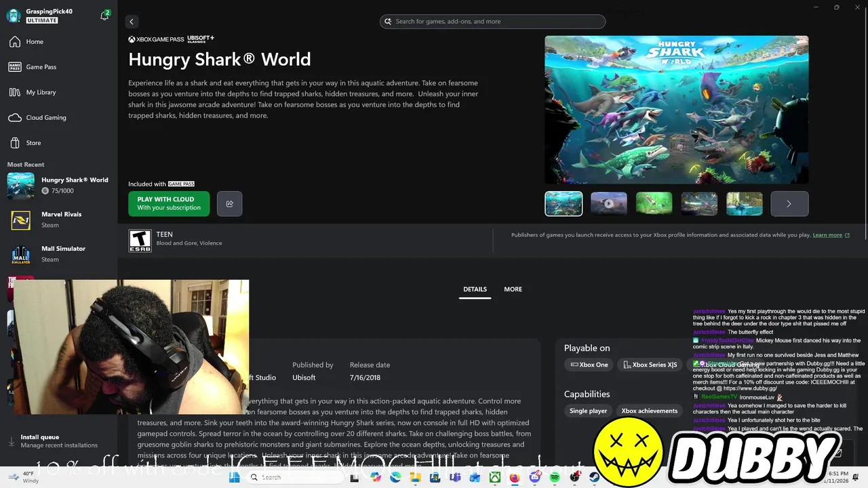The image size is (868, 488).
Task: Click the Xbox Series X|S chip
Action: [650, 365]
